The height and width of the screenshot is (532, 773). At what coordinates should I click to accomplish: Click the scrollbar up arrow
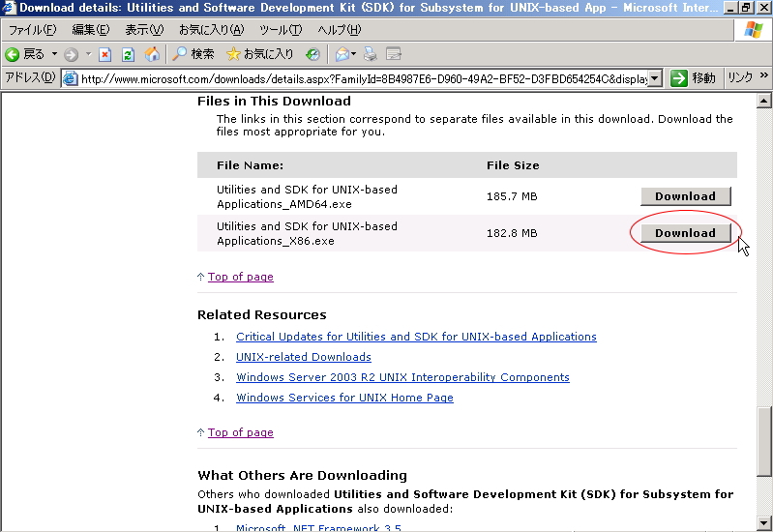(x=763, y=101)
